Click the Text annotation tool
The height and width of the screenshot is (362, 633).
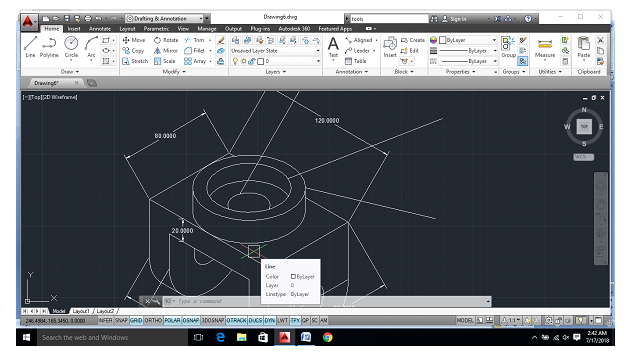[333, 47]
